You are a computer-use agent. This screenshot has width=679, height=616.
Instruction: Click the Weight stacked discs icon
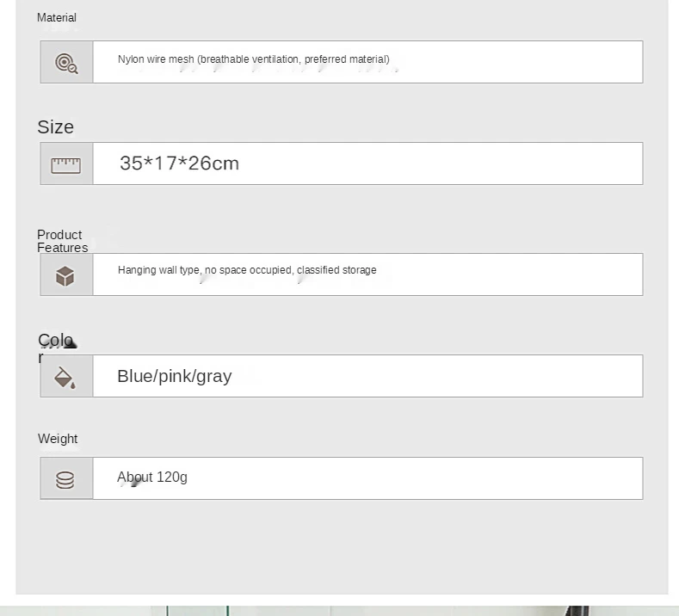(x=65, y=479)
